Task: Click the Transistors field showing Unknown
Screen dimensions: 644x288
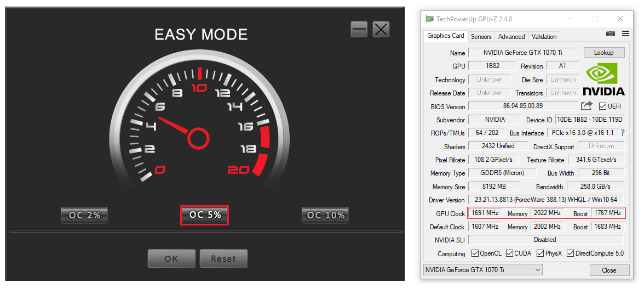Action: pos(563,93)
